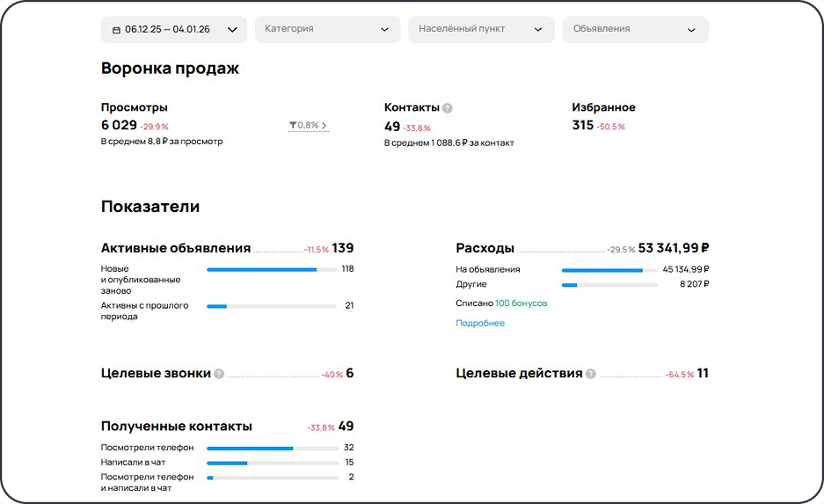Expand the Объявления filter dropdown
The height and width of the screenshot is (504, 824).
click(635, 29)
